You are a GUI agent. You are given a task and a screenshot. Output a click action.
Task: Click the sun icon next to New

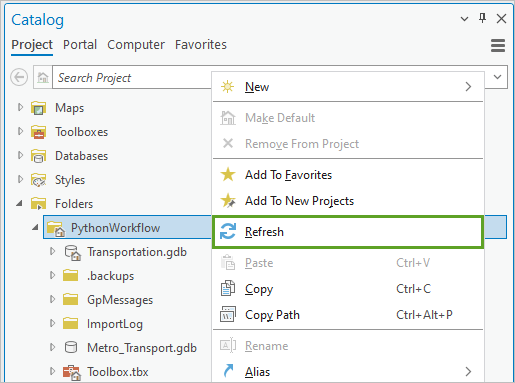(x=228, y=87)
